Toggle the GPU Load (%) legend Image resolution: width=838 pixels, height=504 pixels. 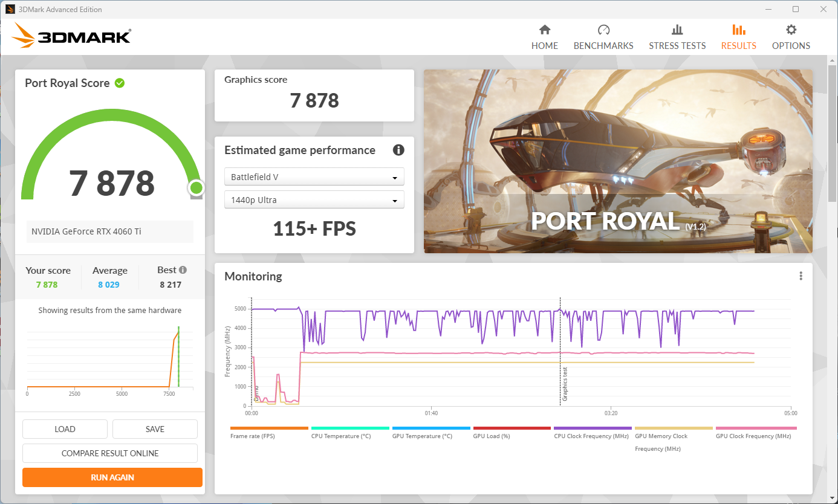click(512, 433)
